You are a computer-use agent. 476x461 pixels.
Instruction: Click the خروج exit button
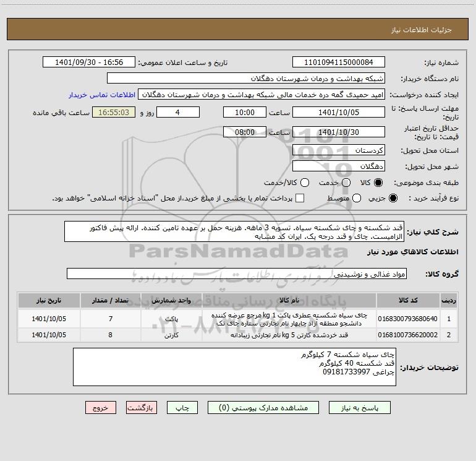101,408
